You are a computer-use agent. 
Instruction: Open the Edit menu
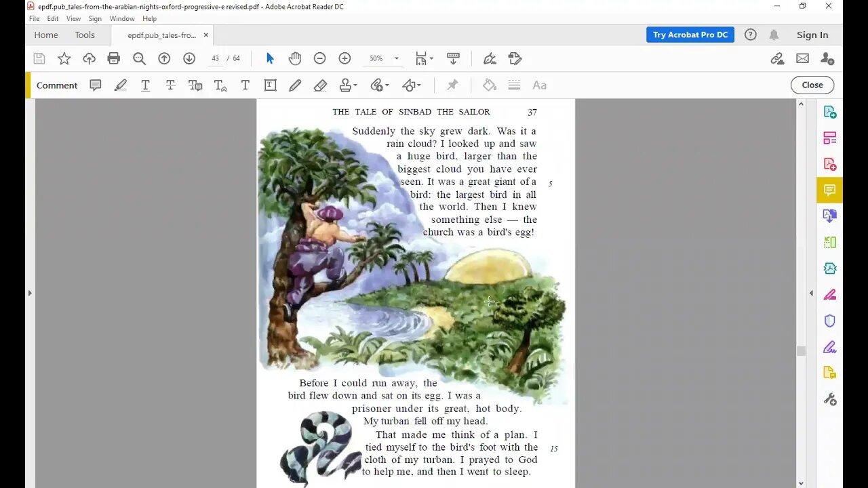[53, 19]
